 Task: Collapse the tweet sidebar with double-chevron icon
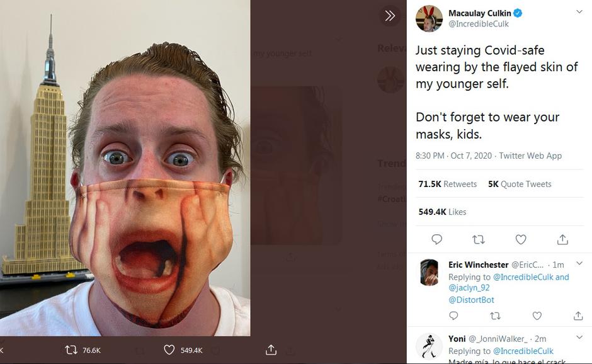390,16
